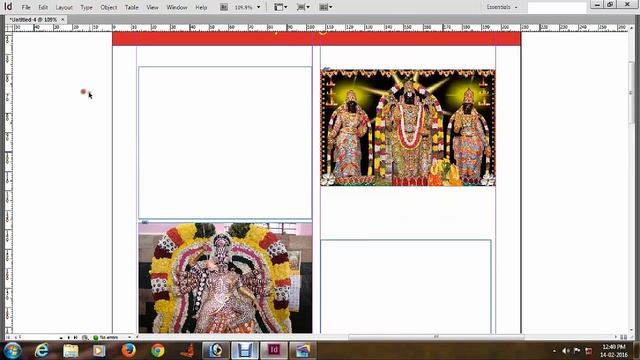This screenshot has height=360, width=640.
Task: Open the pictures folder app in taskbar
Action: [303, 350]
